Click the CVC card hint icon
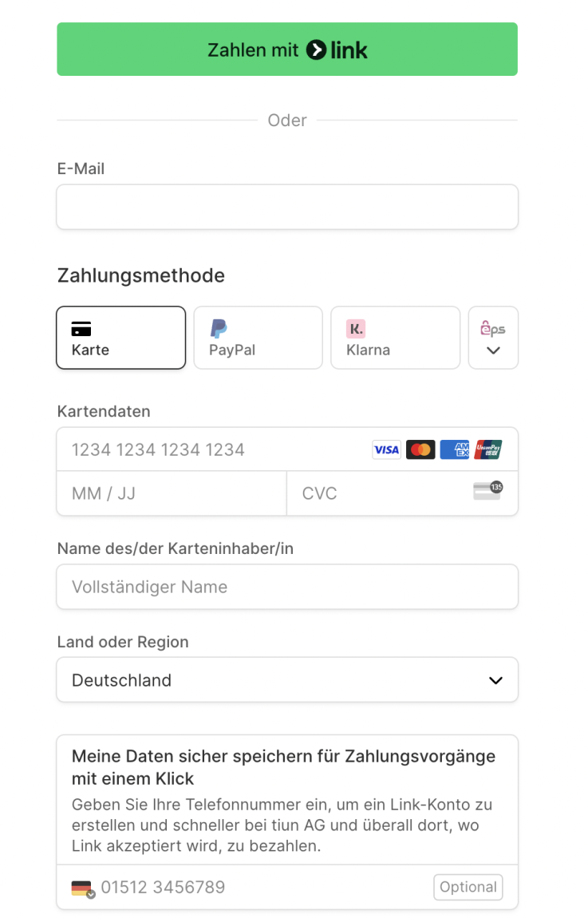 tap(487, 491)
